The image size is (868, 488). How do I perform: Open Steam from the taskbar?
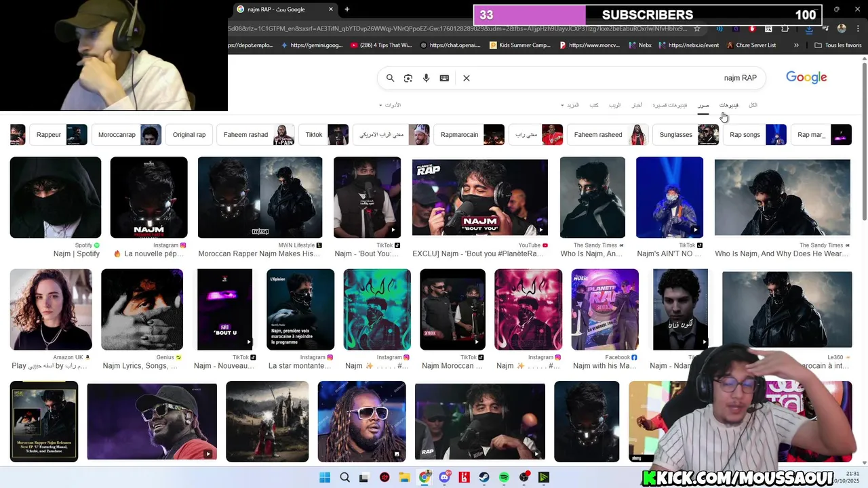tap(484, 478)
